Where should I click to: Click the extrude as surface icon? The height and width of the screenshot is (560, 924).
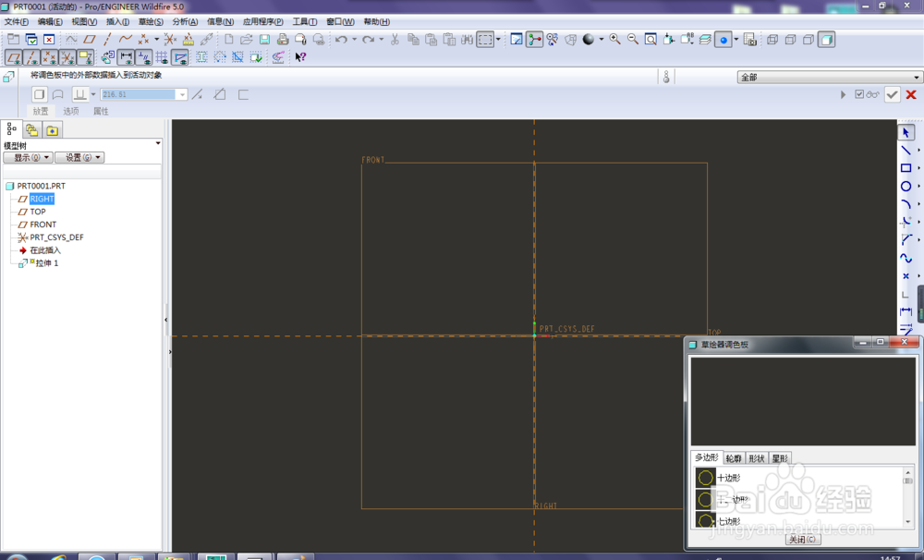point(57,94)
